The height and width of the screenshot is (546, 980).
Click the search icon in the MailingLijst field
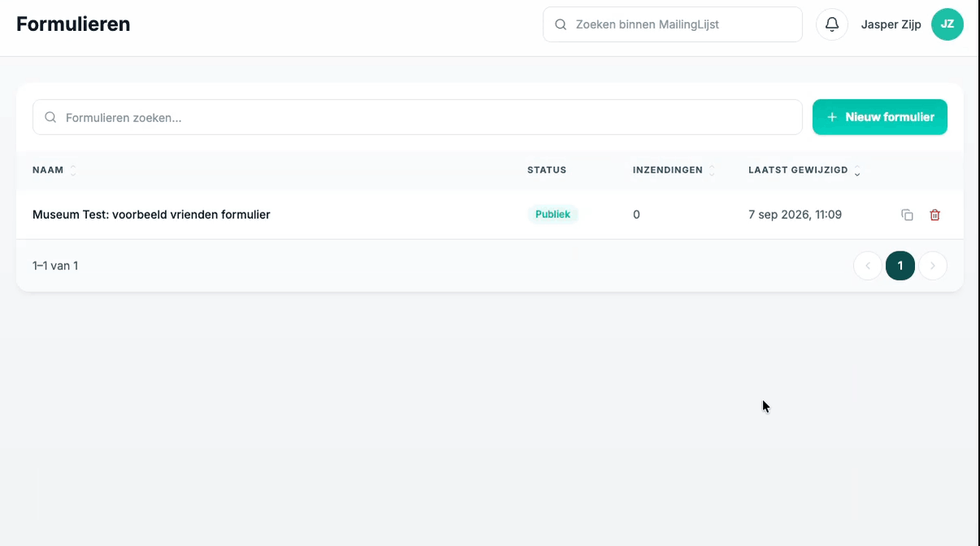tap(560, 24)
